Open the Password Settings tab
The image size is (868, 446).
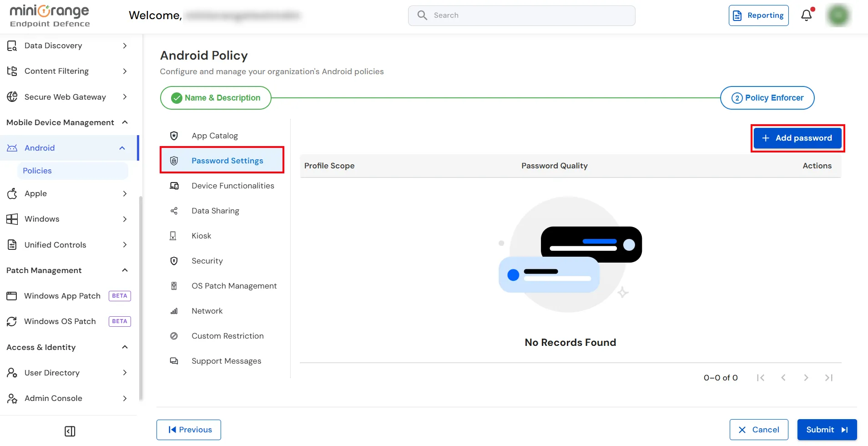[x=222, y=160]
